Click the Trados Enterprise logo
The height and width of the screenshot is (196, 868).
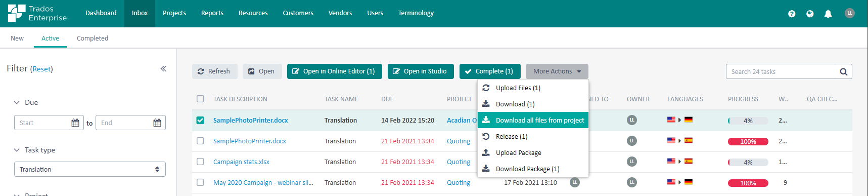37,13
